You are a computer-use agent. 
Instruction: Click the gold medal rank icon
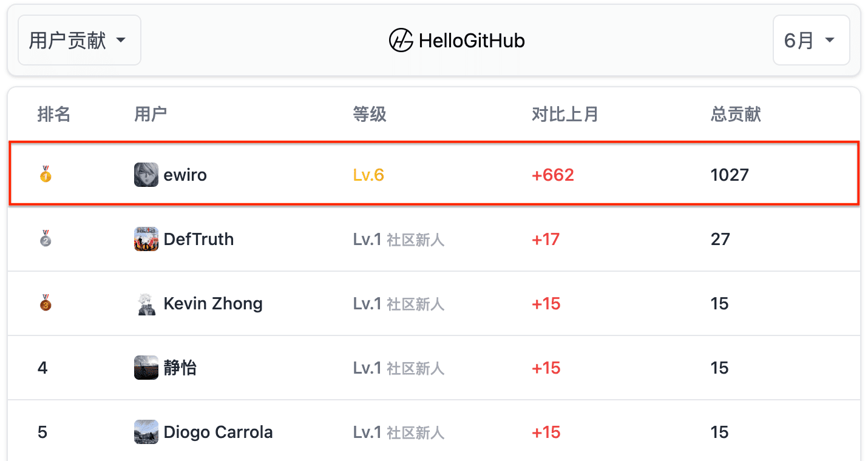(x=46, y=175)
